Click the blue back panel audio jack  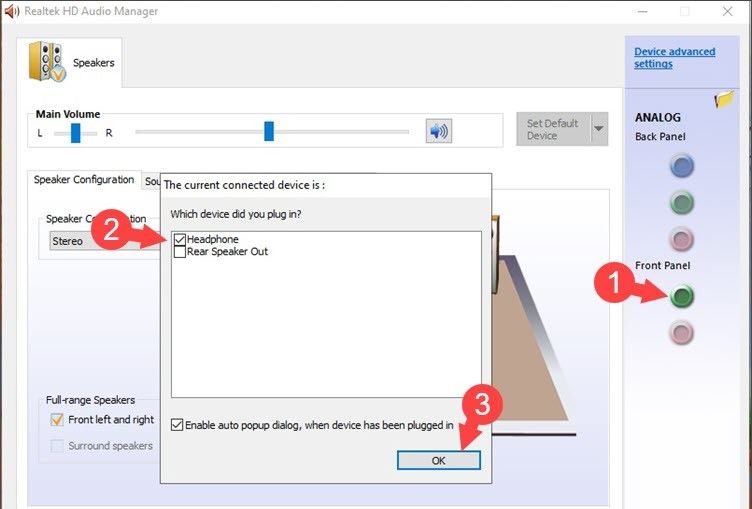[682, 166]
